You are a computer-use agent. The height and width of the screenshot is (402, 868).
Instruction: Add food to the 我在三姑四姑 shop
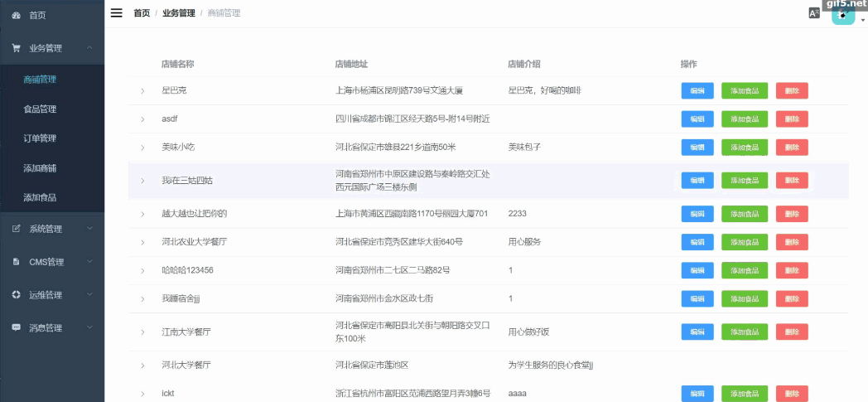tap(745, 181)
